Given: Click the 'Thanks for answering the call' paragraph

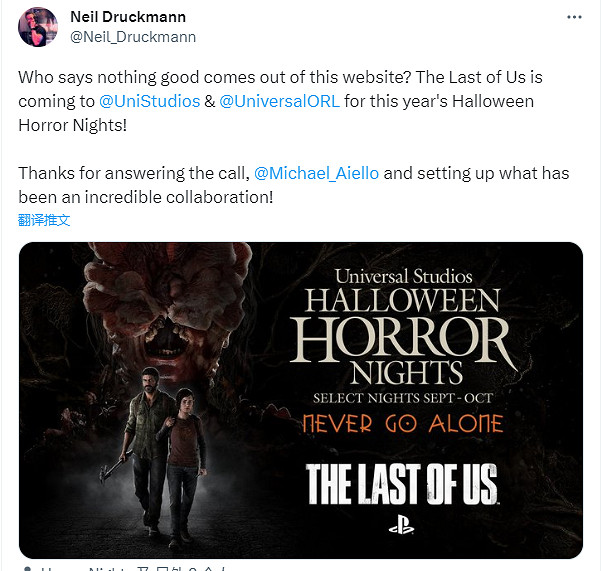Looking at the screenshot, I should 294,185.
